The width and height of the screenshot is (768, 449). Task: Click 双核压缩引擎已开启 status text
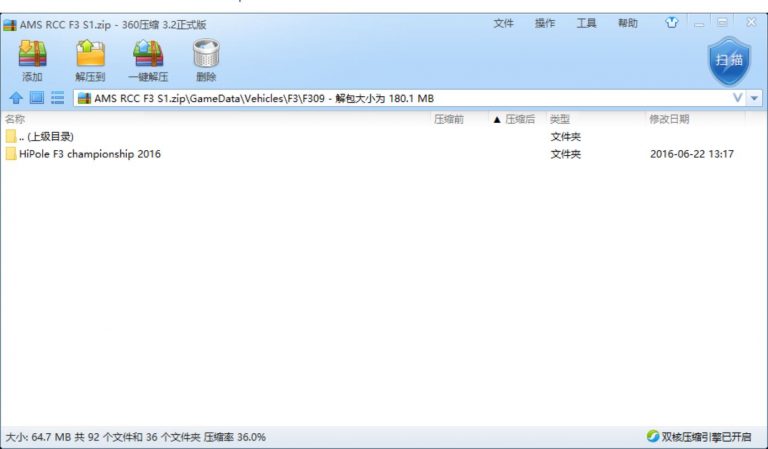click(x=706, y=436)
